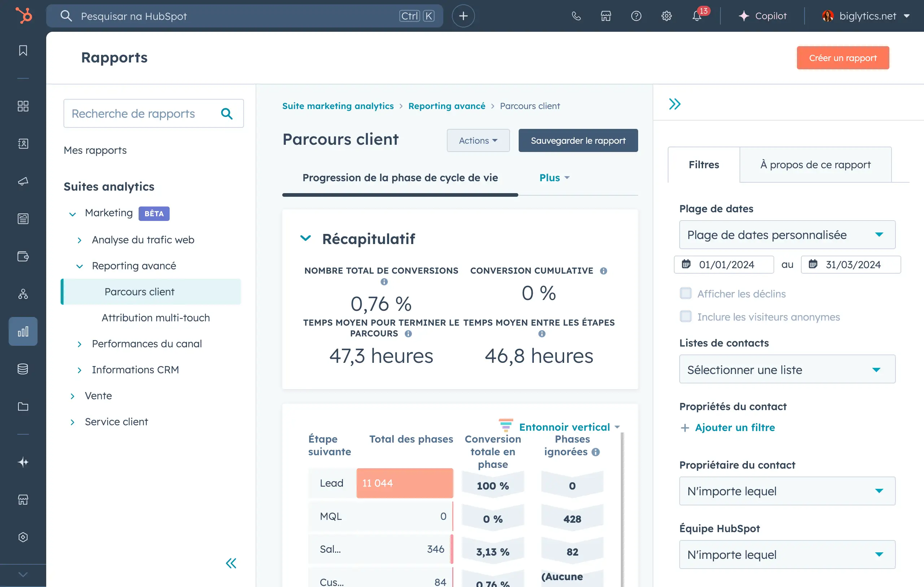Expand the Analyse du trafic web tree item
Screen dimensions: 924x587
pos(79,240)
